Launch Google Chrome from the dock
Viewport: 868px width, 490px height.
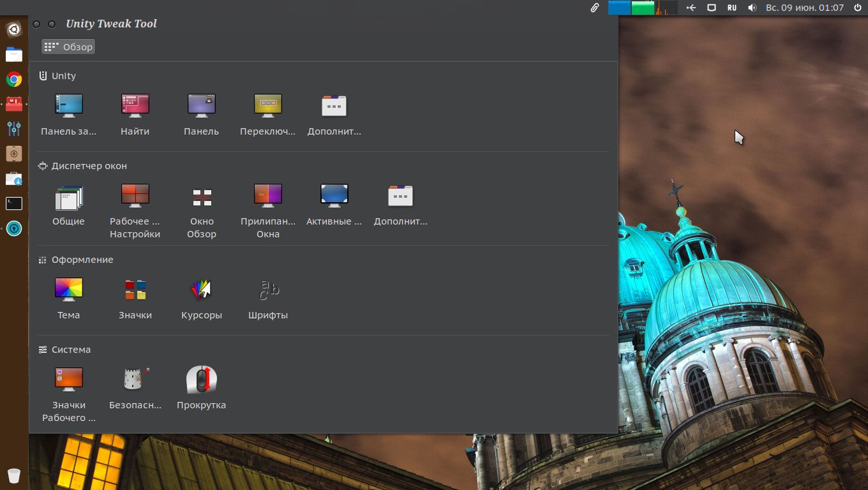(14, 80)
